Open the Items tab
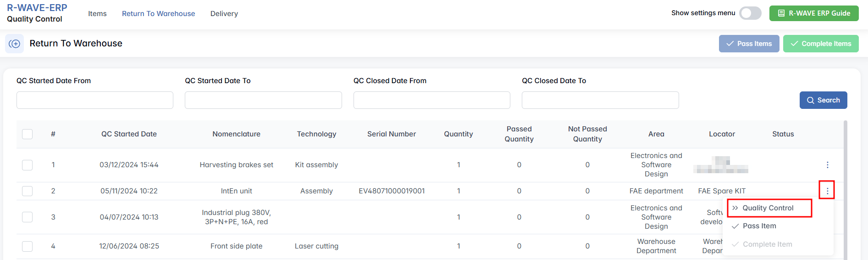This screenshot has height=260, width=868. 97,14
